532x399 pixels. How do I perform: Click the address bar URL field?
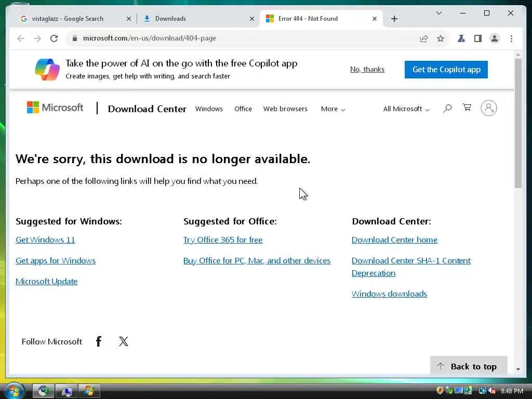[x=244, y=38]
